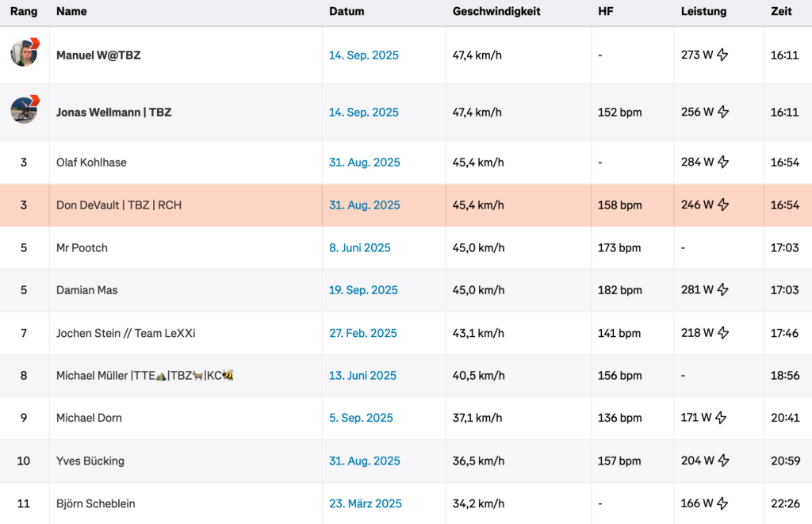Open Jonas Wellmann's avatar image

tap(25, 109)
